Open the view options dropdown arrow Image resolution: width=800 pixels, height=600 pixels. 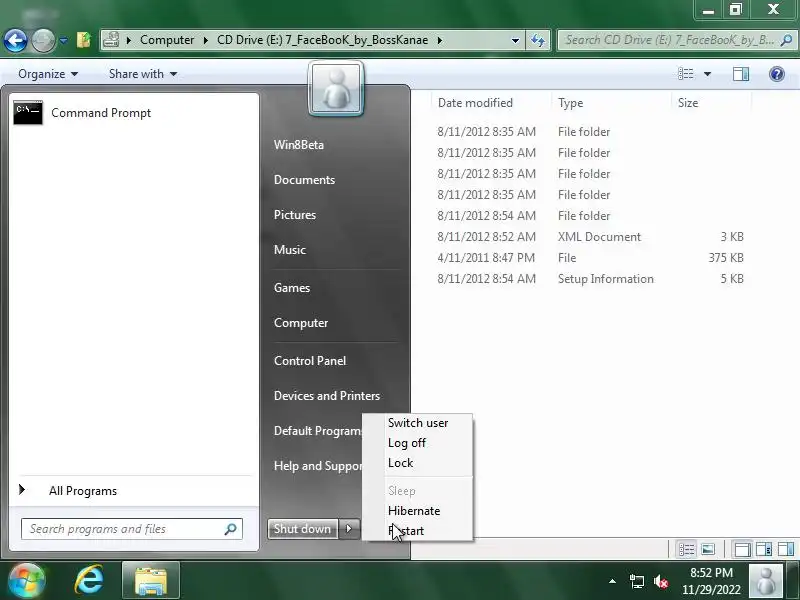tap(707, 74)
